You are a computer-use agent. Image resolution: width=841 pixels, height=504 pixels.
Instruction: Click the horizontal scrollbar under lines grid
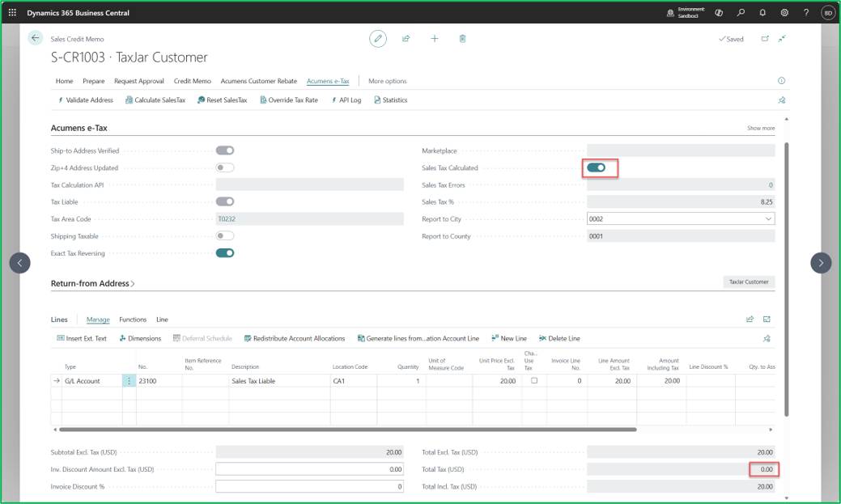pyautogui.click(x=347, y=430)
